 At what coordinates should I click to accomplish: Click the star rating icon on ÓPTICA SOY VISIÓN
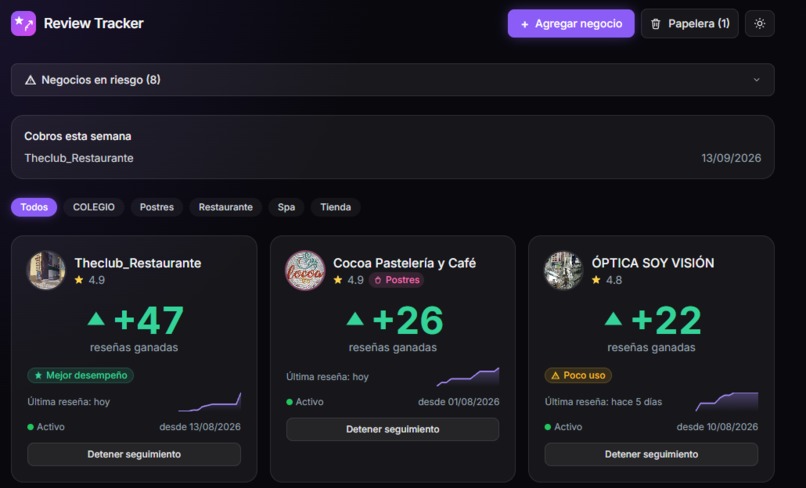coord(596,280)
